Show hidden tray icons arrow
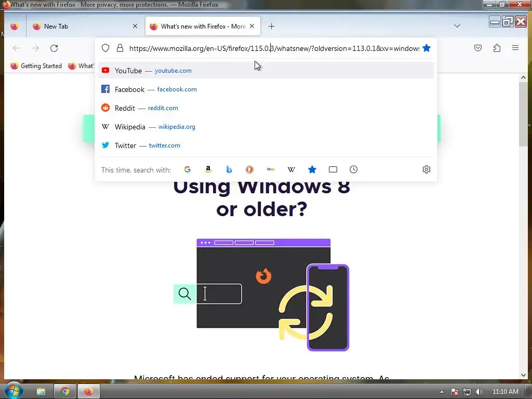The height and width of the screenshot is (399, 532). point(442,392)
